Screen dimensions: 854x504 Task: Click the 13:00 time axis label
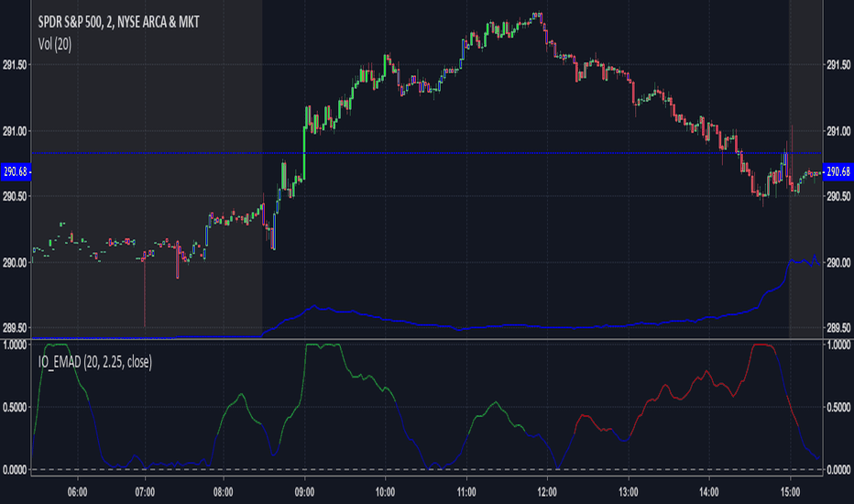(629, 492)
